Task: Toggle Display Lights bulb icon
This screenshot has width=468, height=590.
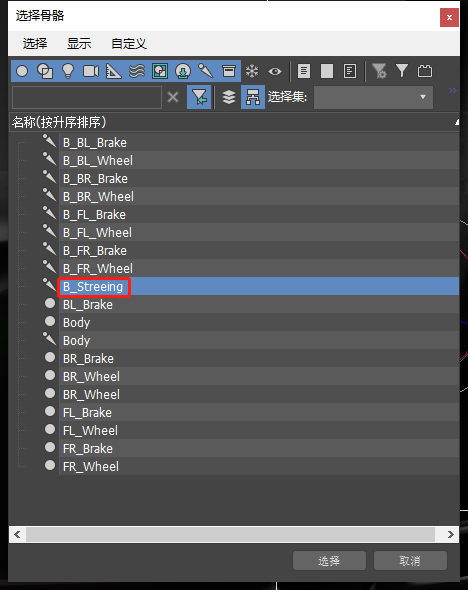Action: pos(68,71)
